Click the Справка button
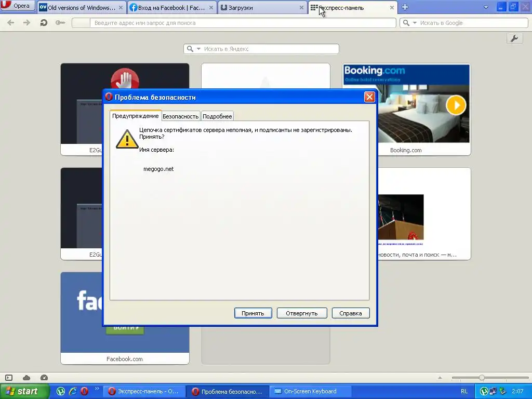 coord(351,313)
